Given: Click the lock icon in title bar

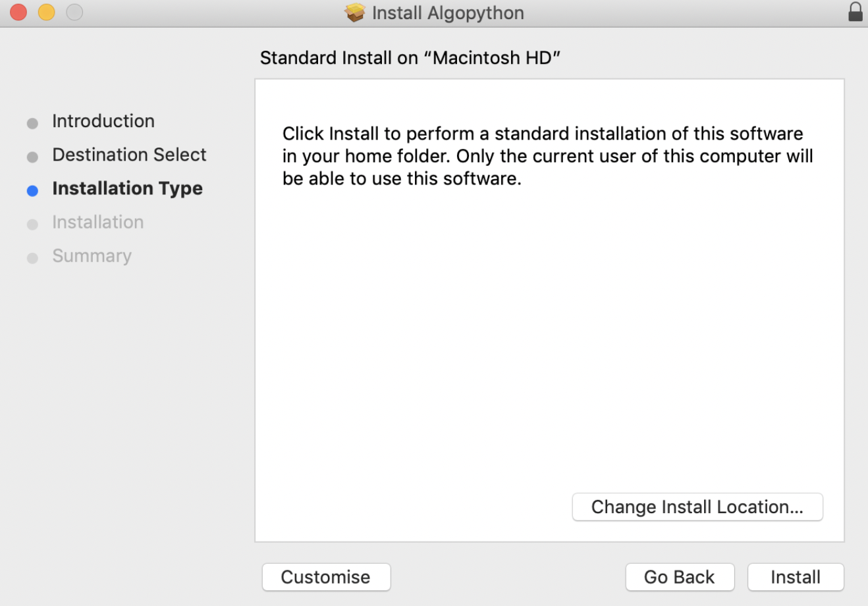Looking at the screenshot, I should pos(855,13).
